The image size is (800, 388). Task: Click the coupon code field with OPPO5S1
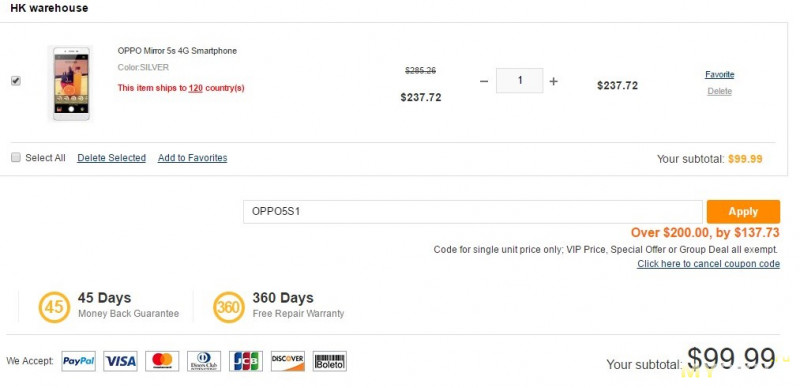[x=473, y=211]
